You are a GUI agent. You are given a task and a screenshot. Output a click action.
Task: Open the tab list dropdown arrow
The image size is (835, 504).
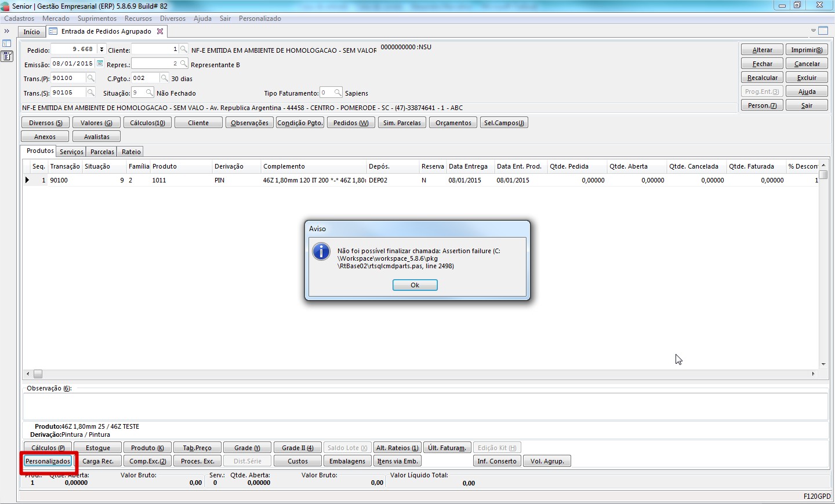pyautogui.click(x=814, y=31)
